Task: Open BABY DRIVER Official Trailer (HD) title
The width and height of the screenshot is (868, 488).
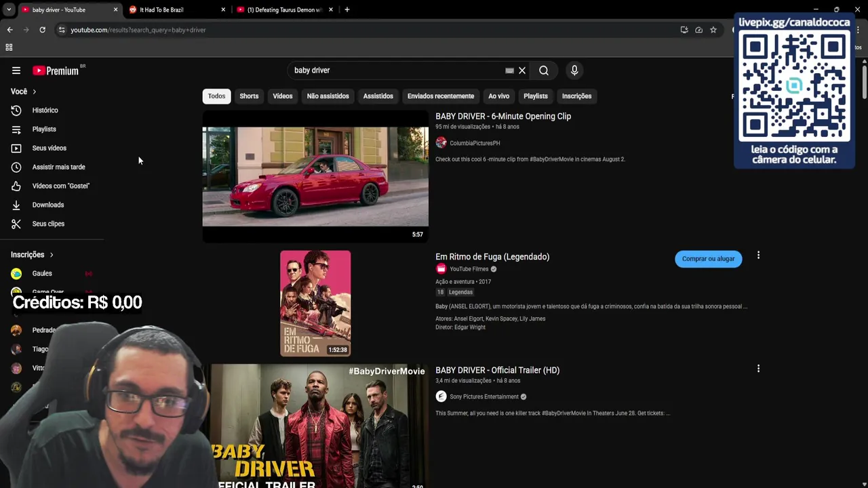Action: point(497,370)
